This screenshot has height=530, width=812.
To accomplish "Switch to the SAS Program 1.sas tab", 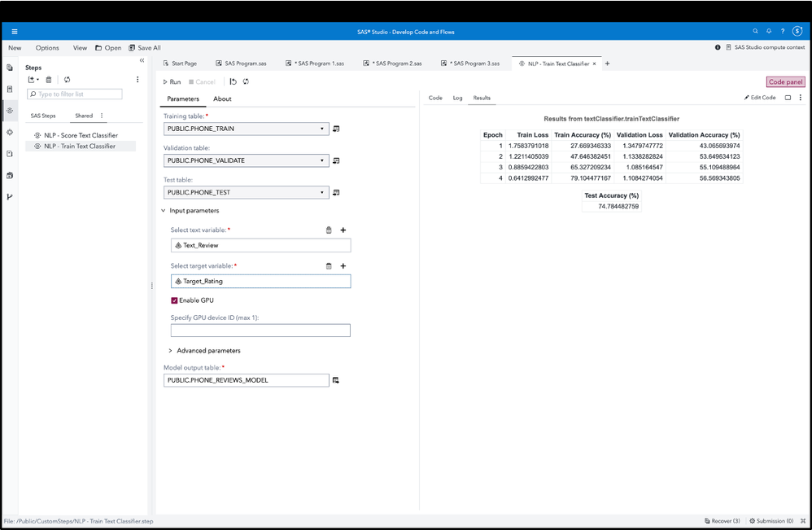I will pos(315,64).
